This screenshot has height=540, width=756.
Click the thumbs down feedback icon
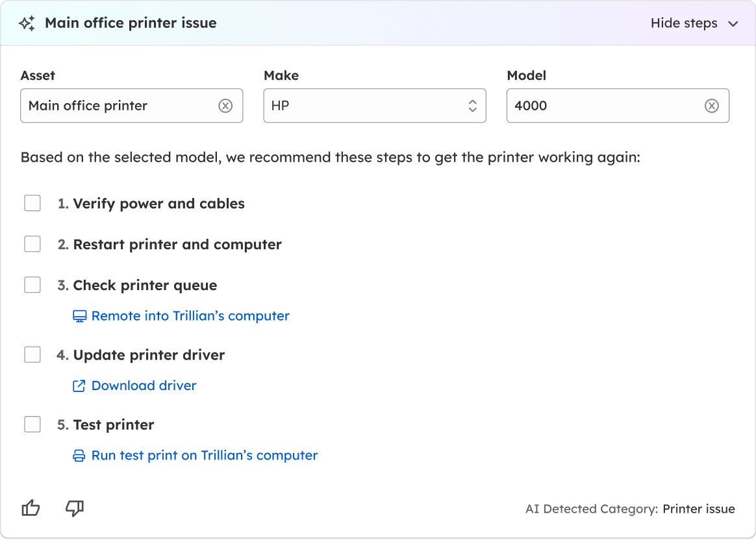[75, 508]
